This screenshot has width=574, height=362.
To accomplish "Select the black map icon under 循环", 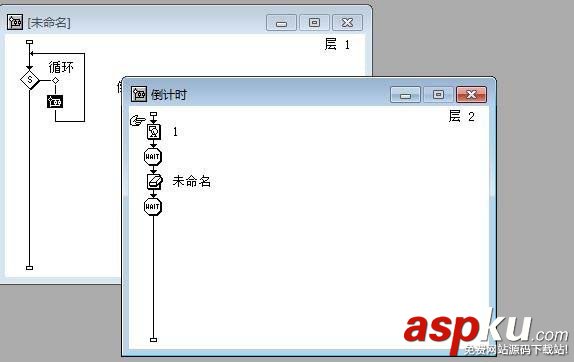I will [55, 102].
